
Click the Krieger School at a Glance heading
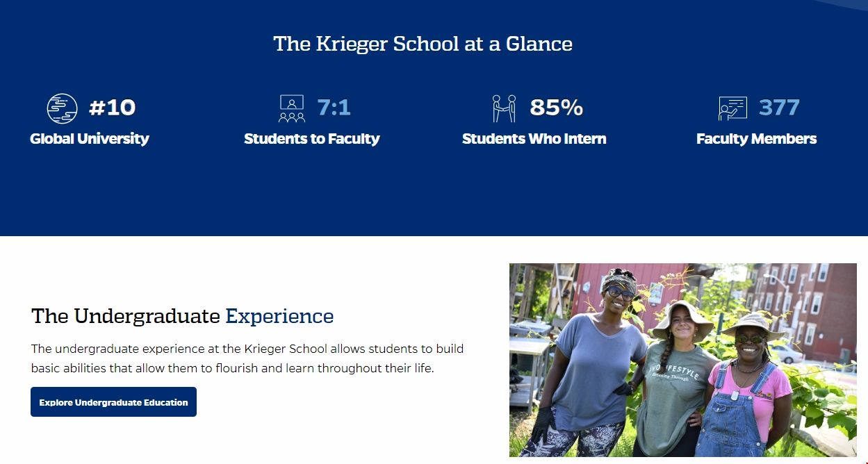point(423,44)
